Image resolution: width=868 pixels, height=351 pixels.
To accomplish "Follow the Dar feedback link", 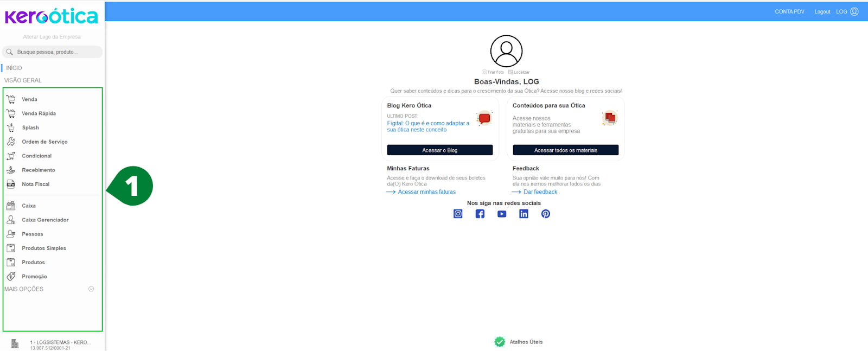I will coord(540,192).
